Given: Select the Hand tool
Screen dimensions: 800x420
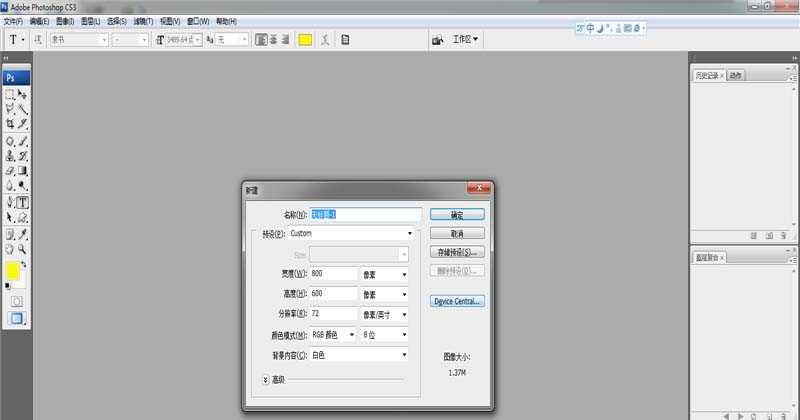Looking at the screenshot, I should [10, 249].
